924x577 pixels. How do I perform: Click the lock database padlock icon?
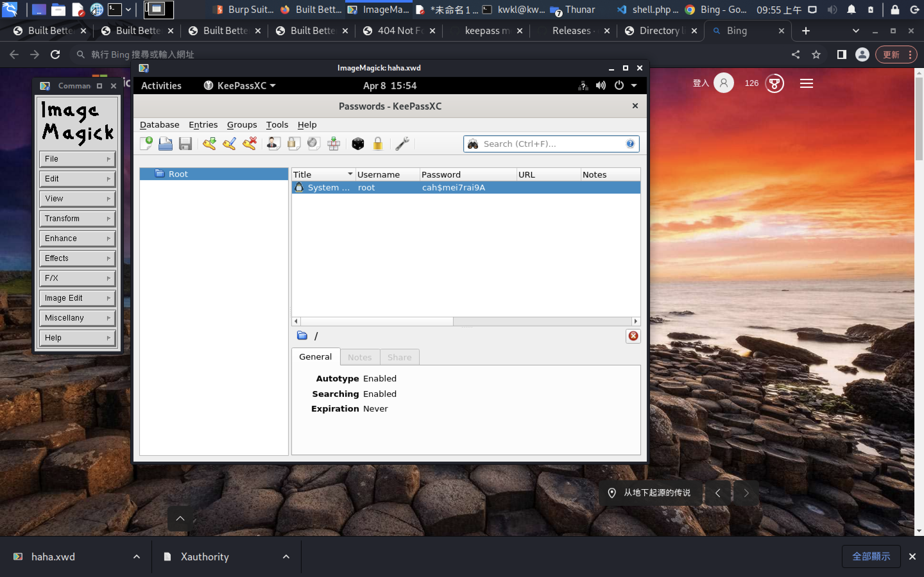click(378, 144)
